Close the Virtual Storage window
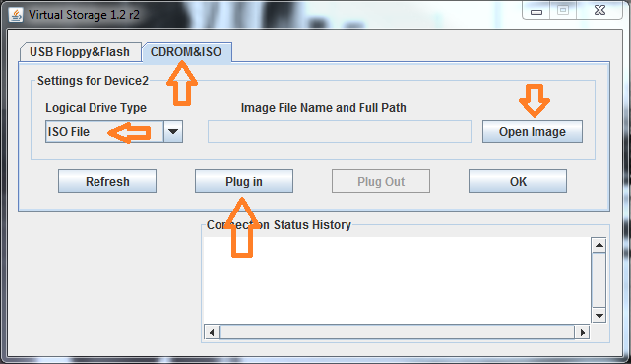Image resolution: width=631 pixels, height=364 pixels. pyautogui.click(x=599, y=11)
